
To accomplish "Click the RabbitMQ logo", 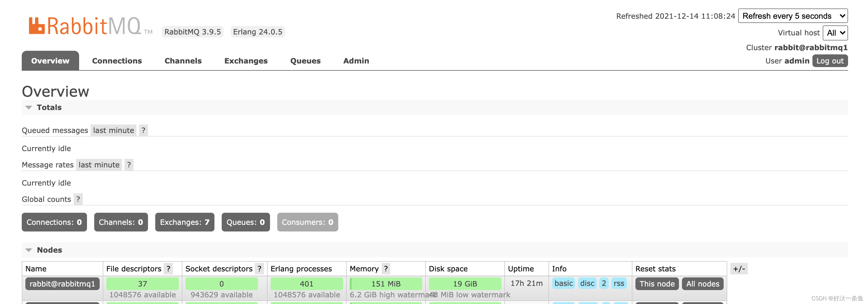I will [x=90, y=26].
